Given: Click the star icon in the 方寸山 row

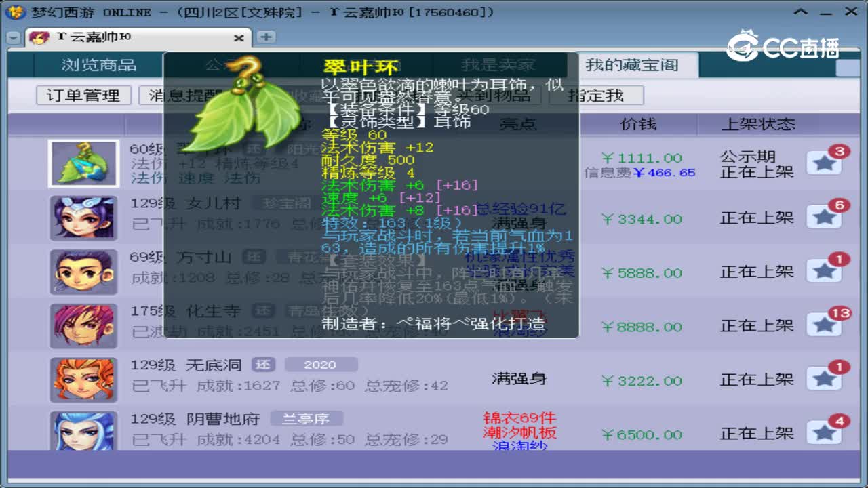Looking at the screenshot, I should (825, 271).
